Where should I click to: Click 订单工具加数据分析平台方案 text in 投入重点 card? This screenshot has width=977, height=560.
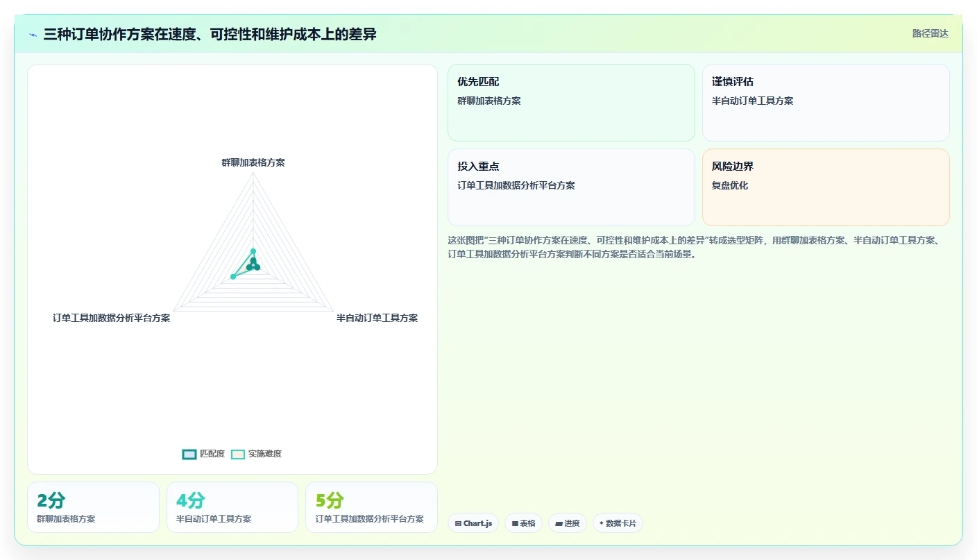pyautogui.click(x=516, y=185)
